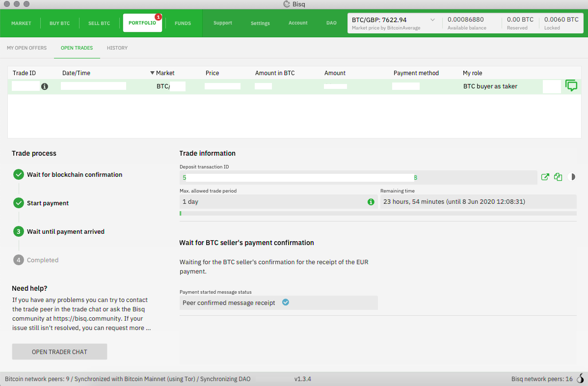Click the Amount in BTC column header
The image size is (588, 386).
pyautogui.click(x=275, y=73)
